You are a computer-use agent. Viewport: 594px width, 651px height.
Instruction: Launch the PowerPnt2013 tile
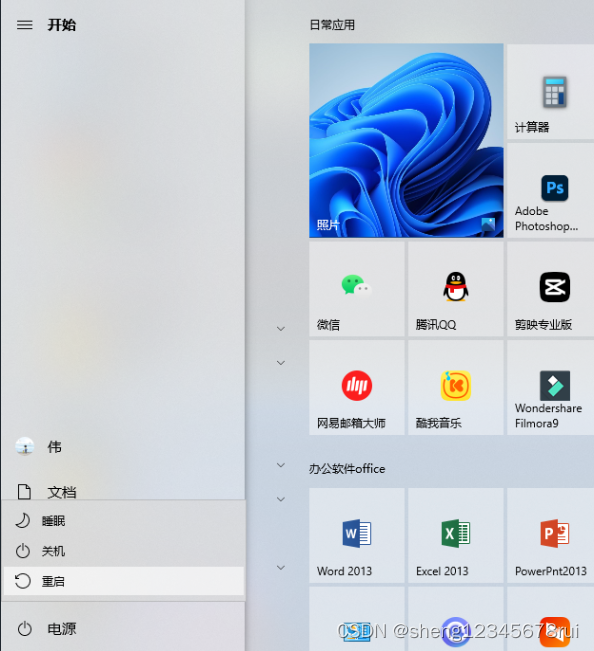point(550,536)
